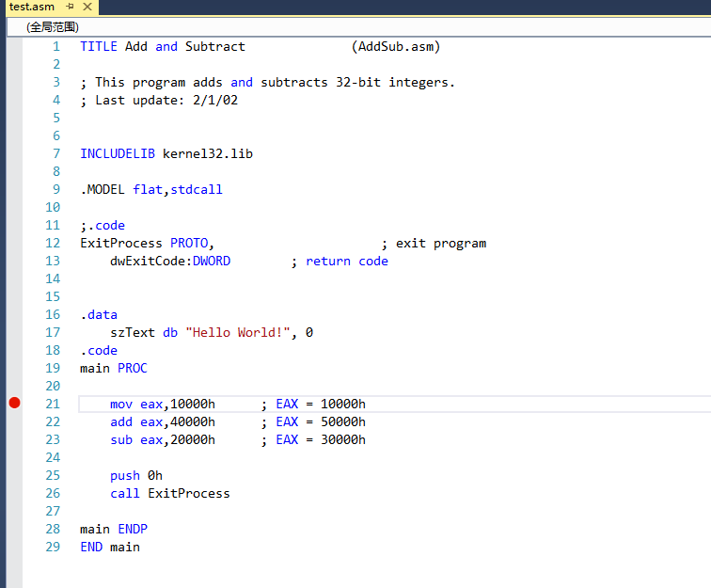This screenshot has height=588, width=711.
Task: Click the (AddSub.asm) text on line 1
Action: 396,47
